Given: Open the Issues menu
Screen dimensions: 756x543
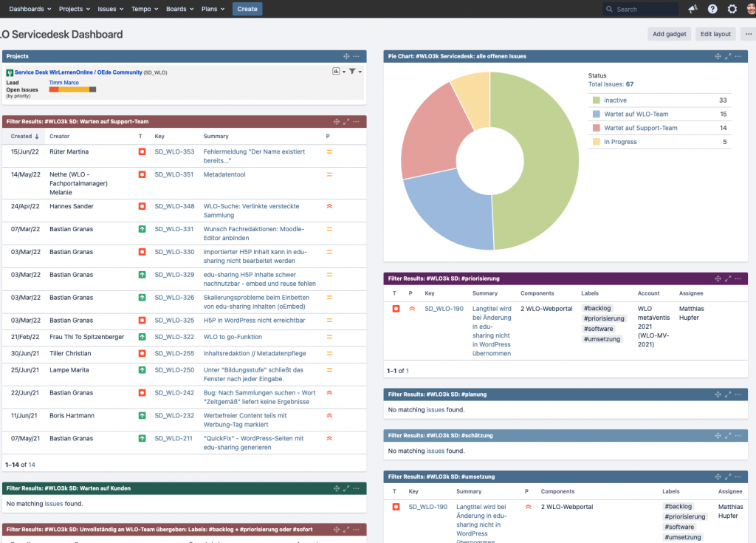Looking at the screenshot, I should pyautogui.click(x=110, y=9).
